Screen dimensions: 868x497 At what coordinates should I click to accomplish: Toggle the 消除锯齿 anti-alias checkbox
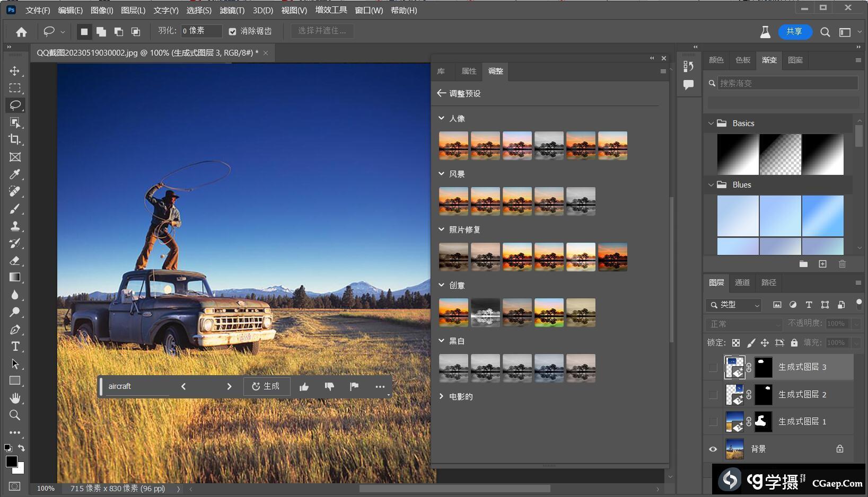click(x=232, y=32)
